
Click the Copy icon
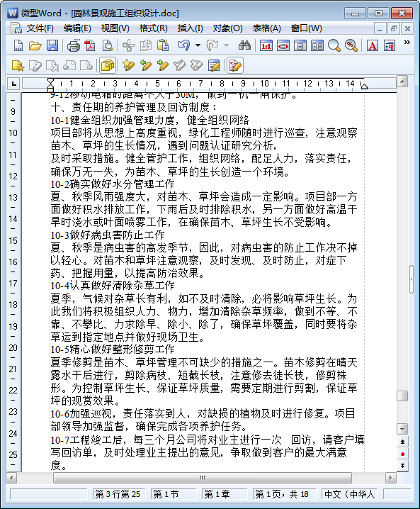[x=146, y=46]
